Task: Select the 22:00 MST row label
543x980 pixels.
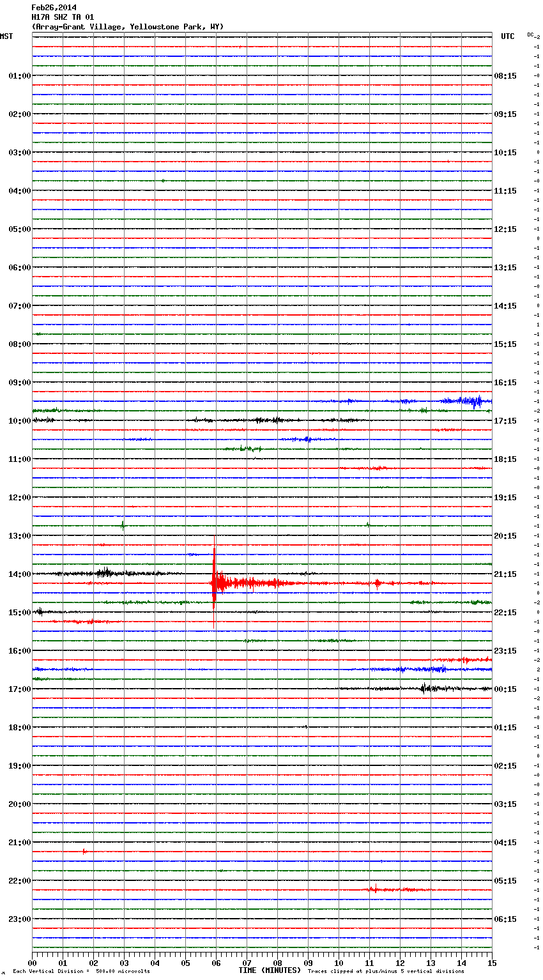Action: [19, 880]
